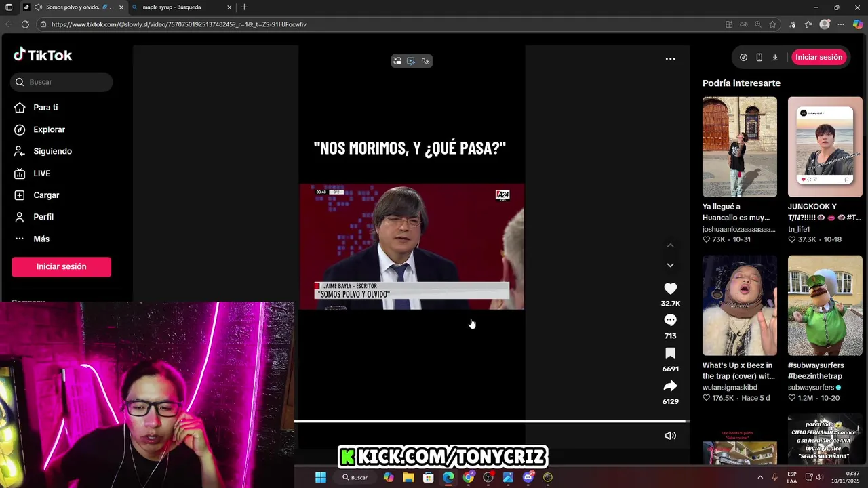Select the Somos polvo y olvido tab
The height and width of the screenshot is (488, 868).
[x=73, y=7]
